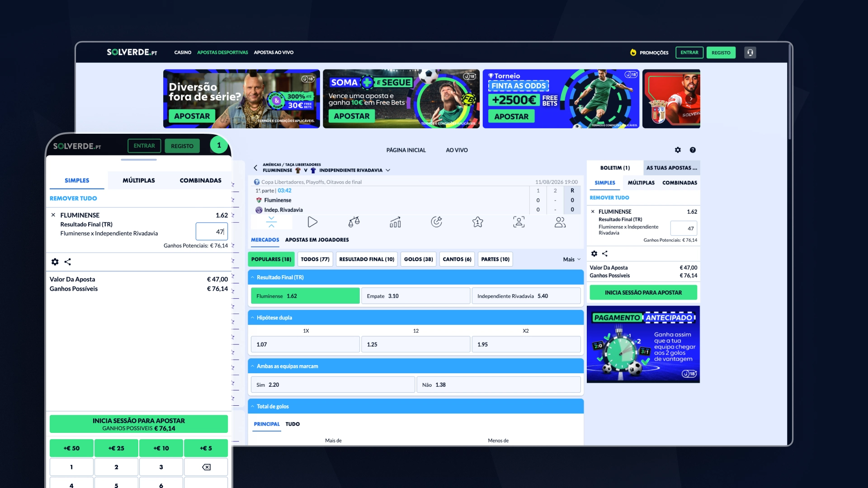Open Promoções with the flame icon
The width and height of the screenshot is (868, 488).
tap(649, 52)
